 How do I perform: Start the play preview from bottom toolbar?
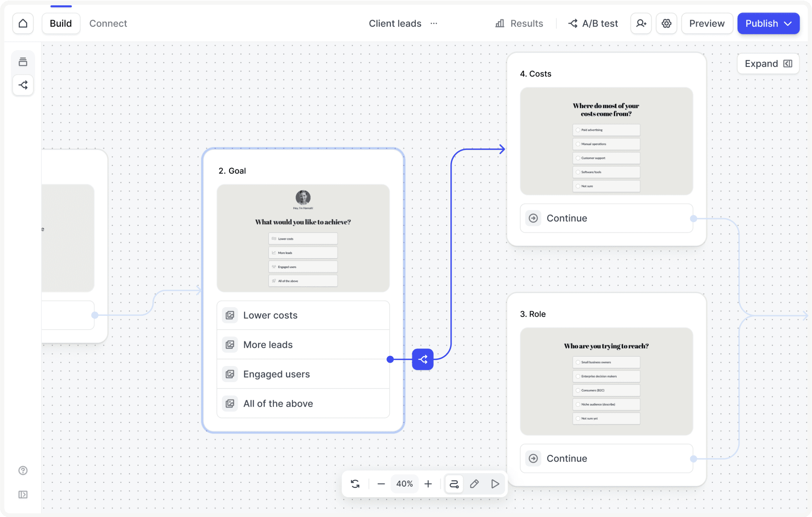click(495, 484)
